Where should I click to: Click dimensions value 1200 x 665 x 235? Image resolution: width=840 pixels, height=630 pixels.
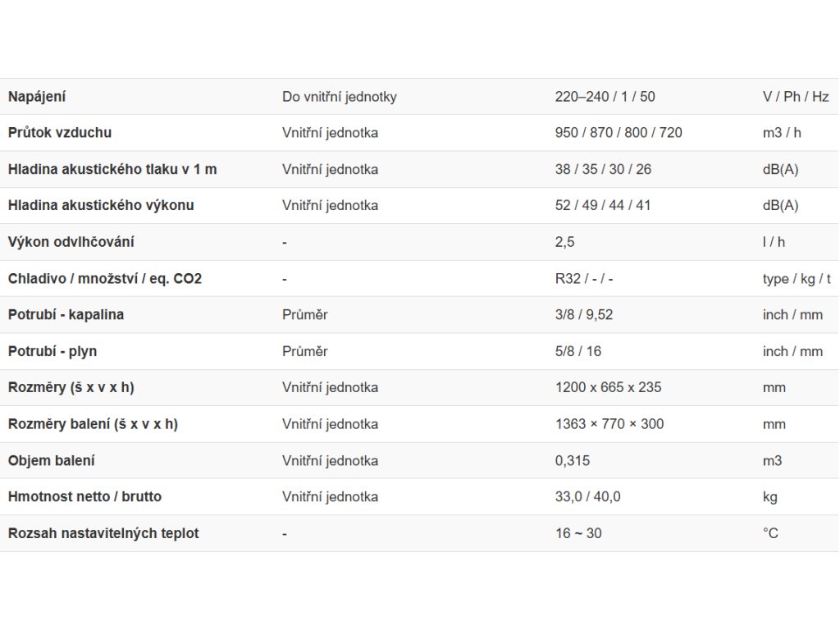click(608, 387)
